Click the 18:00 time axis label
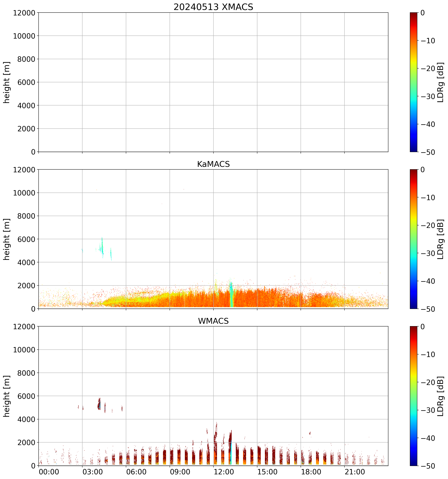Image resolution: width=448 pixels, height=479 pixels. point(311,472)
